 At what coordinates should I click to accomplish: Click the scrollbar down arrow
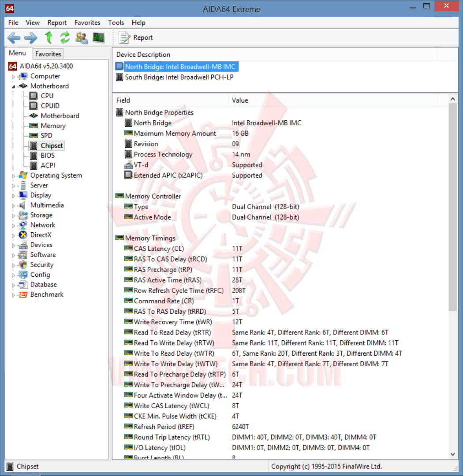453,454
